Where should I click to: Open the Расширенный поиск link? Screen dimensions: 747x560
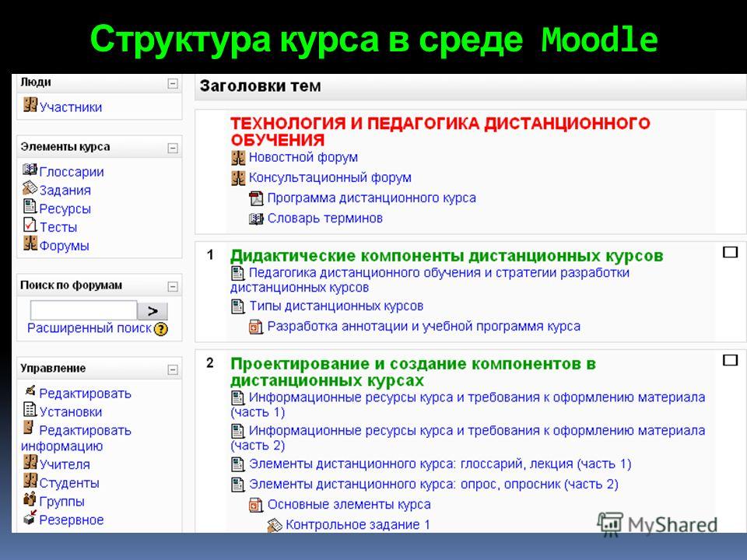click(x=89, y=328)
